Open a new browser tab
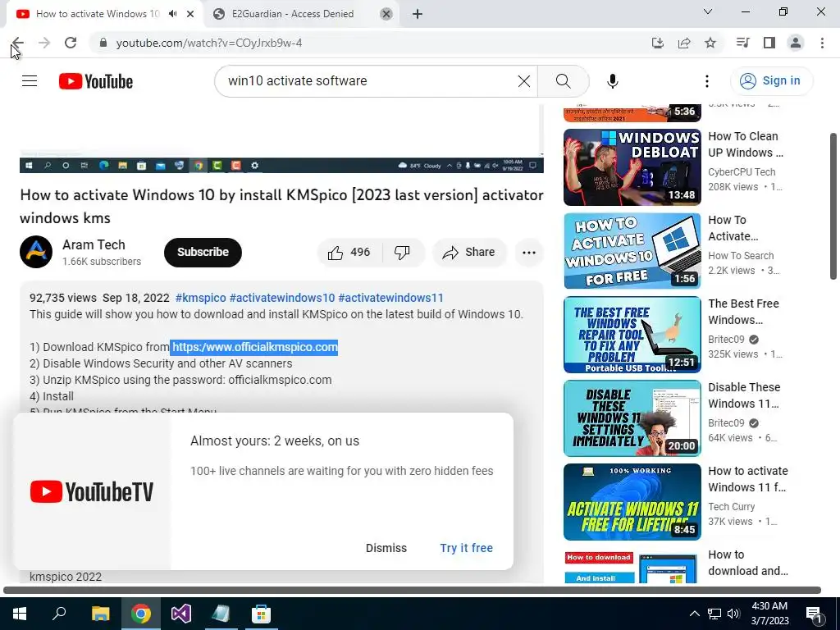 (x=418, y=14)
